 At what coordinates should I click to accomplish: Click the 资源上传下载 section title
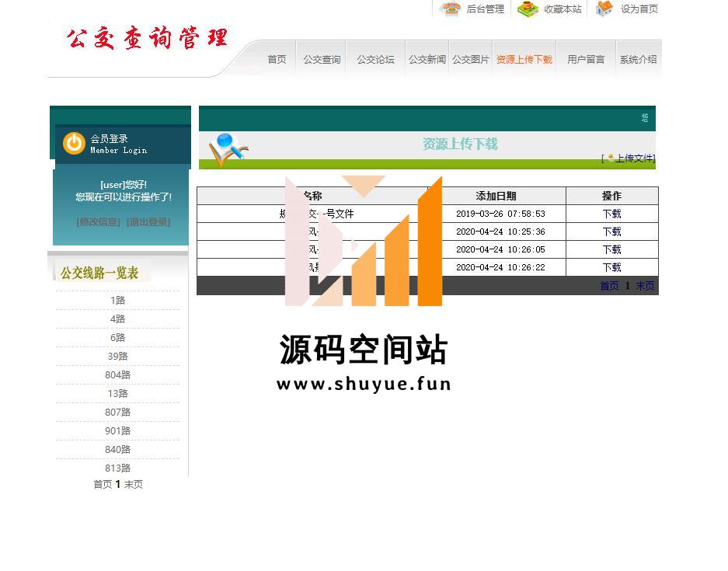click(460, 144)
